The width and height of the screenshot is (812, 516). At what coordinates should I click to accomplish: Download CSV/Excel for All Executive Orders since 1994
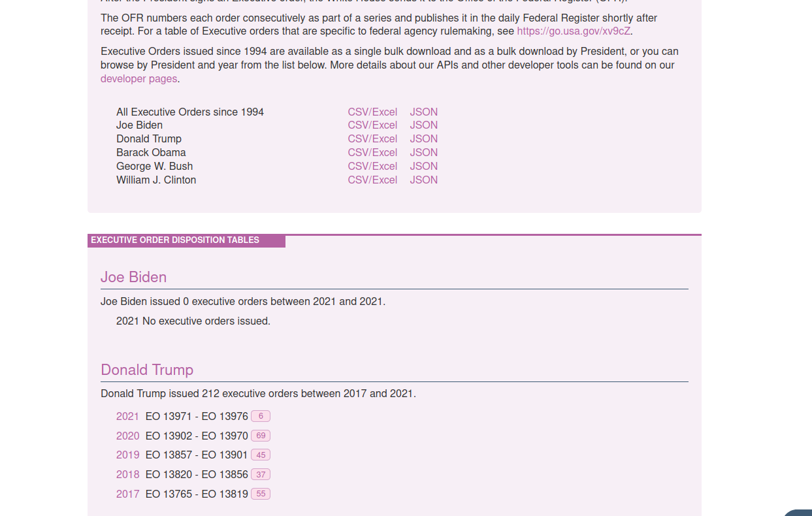[x=372, y=112]
